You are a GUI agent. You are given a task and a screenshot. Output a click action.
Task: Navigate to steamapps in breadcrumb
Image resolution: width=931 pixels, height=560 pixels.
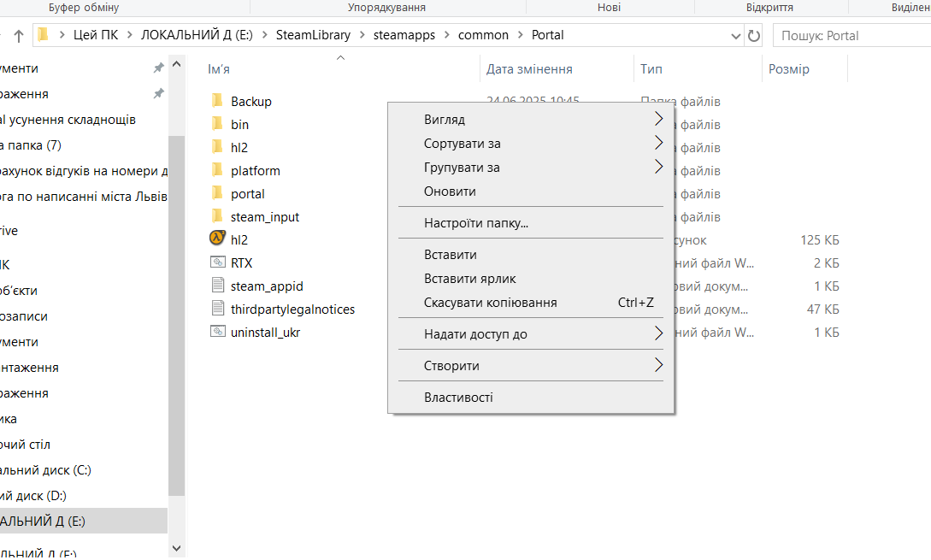(x=404, y=35)
